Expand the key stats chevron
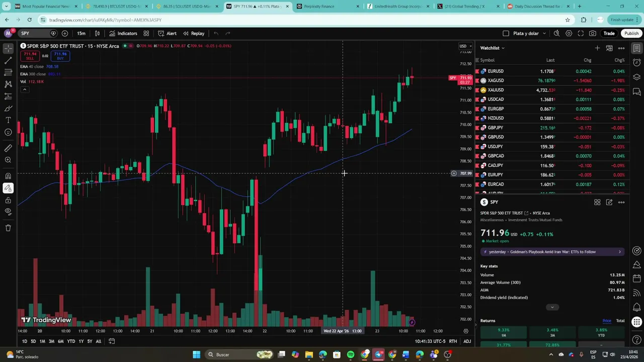This screenshot has height=362, width=644. [552, 307]
